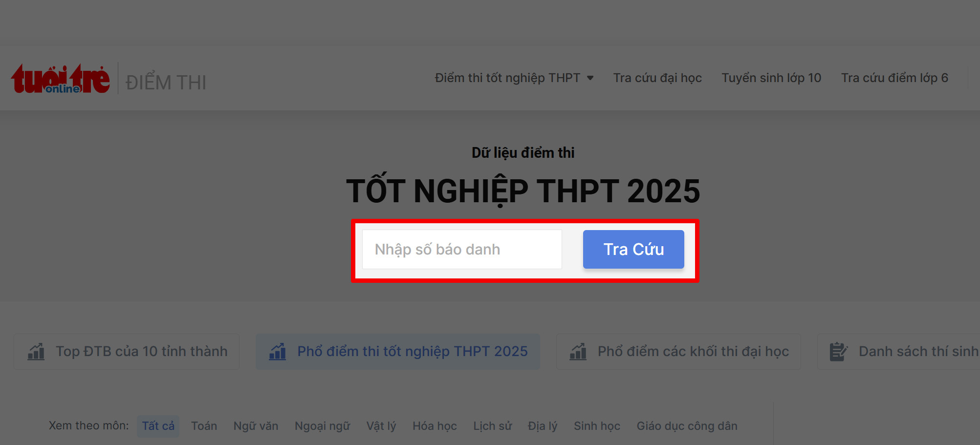Filter by Tất cả subjects

(x=158, y=426)
